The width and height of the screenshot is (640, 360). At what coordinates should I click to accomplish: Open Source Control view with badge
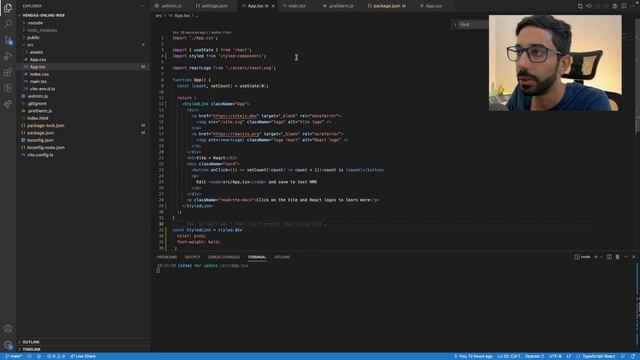click(x=8, y=40)
